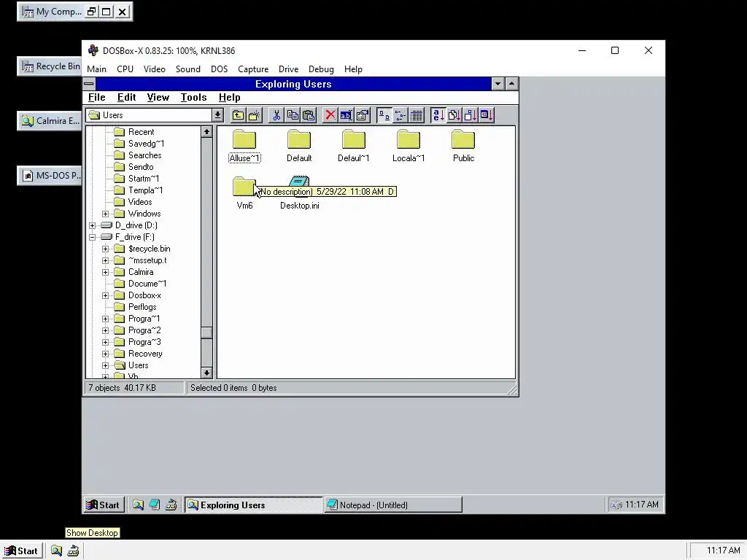This screenshot has width=747, height=560.
Task: Select the Public folder
Action: (463, 146)
